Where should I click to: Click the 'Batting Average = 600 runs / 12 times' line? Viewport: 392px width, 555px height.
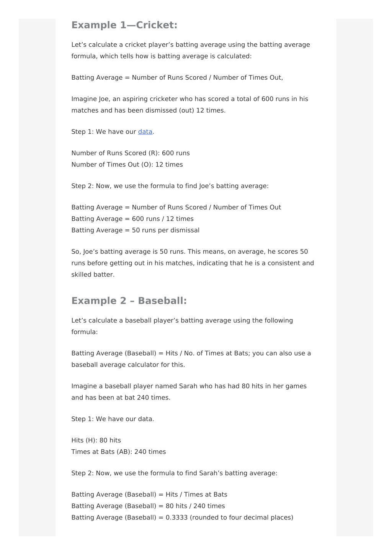point(132,219)
